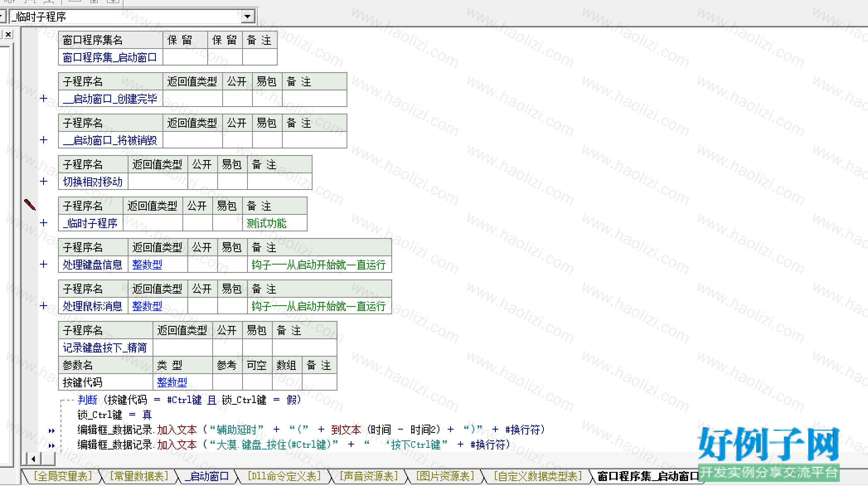The width and height of the screenshot is (868, 486).
Task: Click the arrow marker beside 大漠.键盘_按住 line
Action: click(52, 446)
